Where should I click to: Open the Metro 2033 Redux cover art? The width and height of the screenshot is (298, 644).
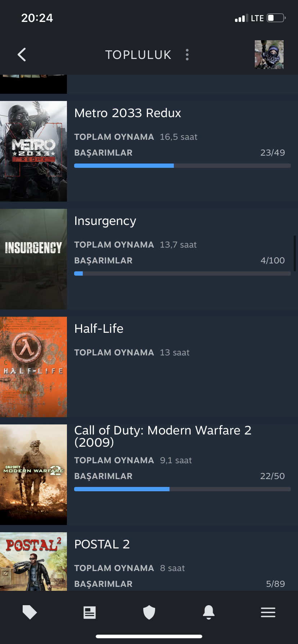click(33, 151)
